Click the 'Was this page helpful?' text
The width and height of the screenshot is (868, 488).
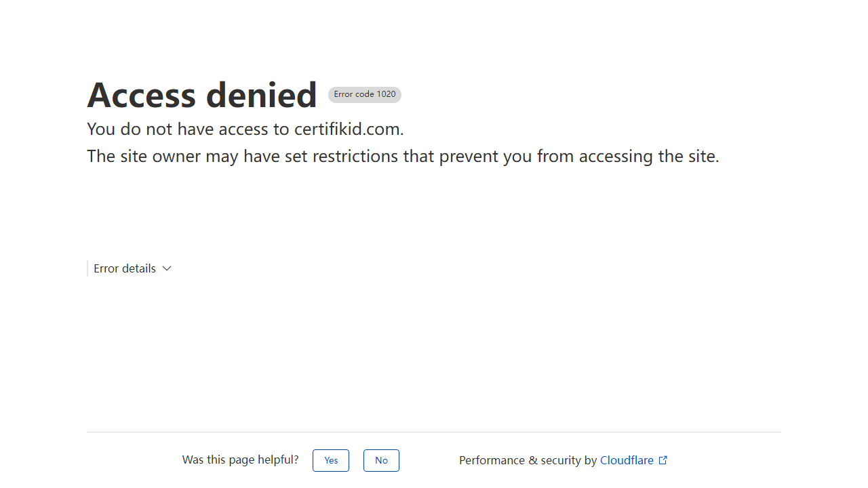point(240,460)
